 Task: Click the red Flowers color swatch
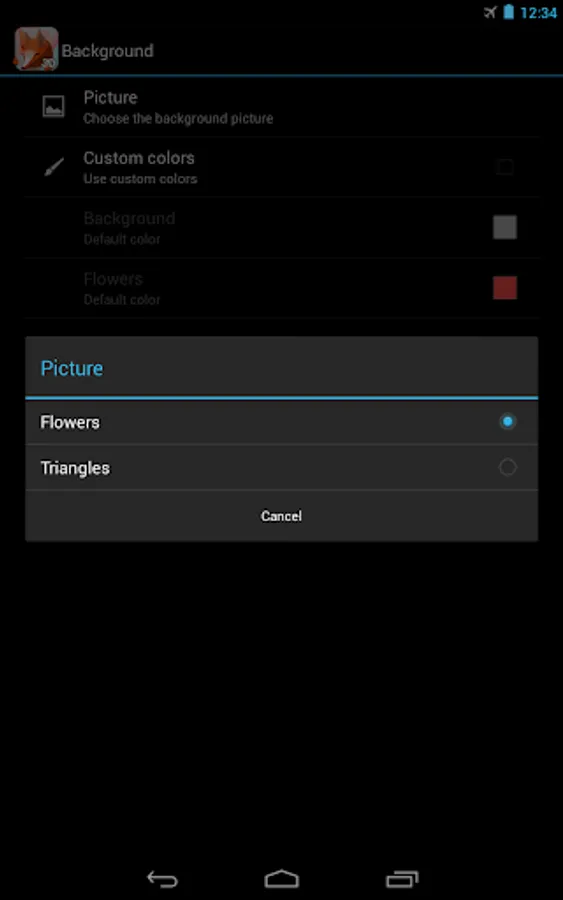click(x=504, y=288)
